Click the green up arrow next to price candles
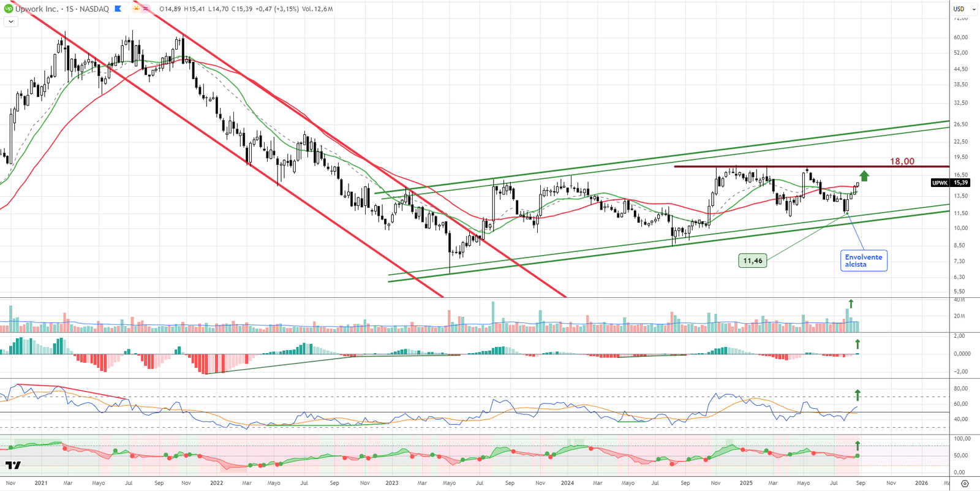Image resolution: width=980 pixels, height=491 pixels. (864, 176)
